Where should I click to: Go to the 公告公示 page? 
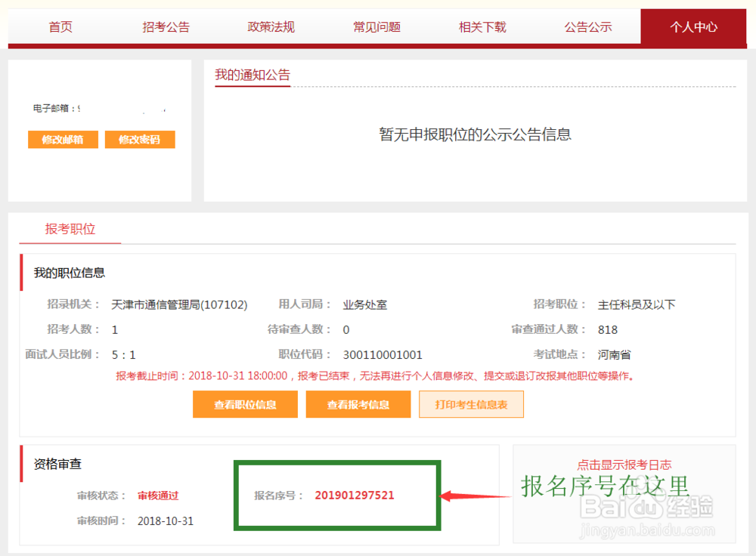pyautogui.click(x=588, y=26)
